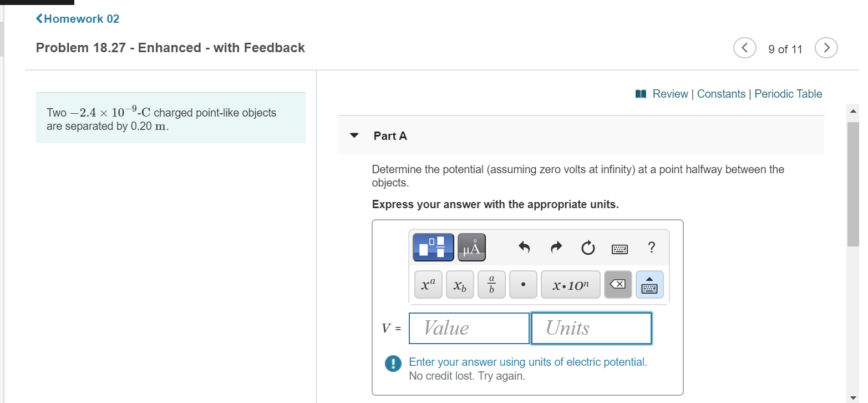Insert multiplication dot symbol

523,285
